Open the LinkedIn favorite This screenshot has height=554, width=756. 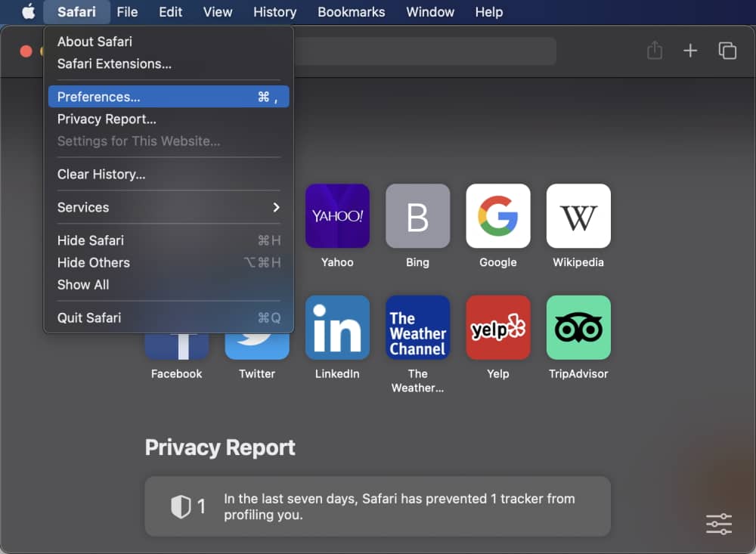[x=337, y=327]
